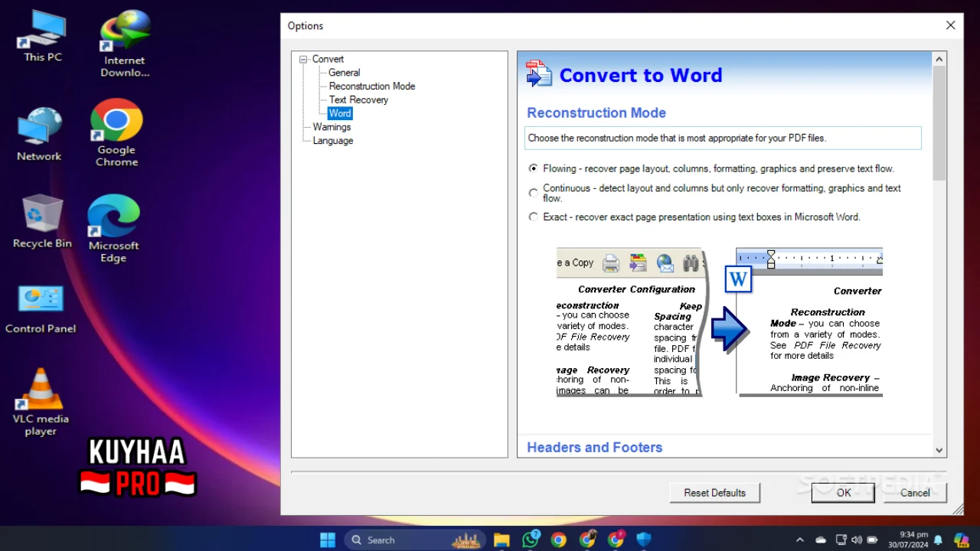Click the Reset Defaults button
The height and width of the screenshot is (551, 980).
tap(714, 493)
